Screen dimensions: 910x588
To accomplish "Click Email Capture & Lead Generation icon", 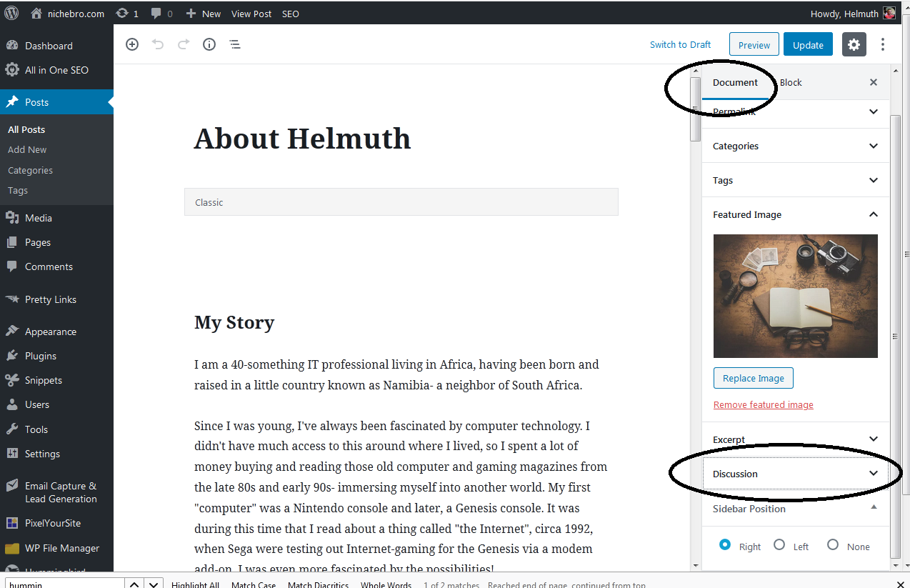I will 12,486.
